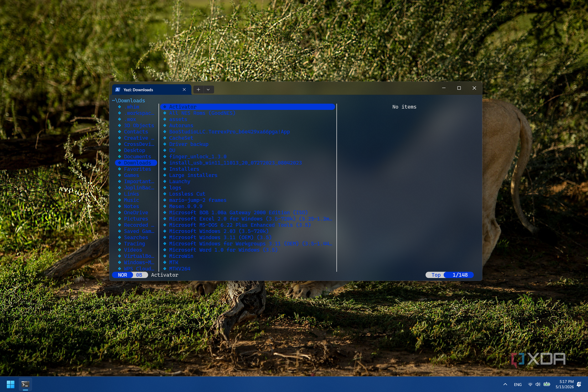Open Wi-Fi network settings in tray

click(x=530, y=385)
